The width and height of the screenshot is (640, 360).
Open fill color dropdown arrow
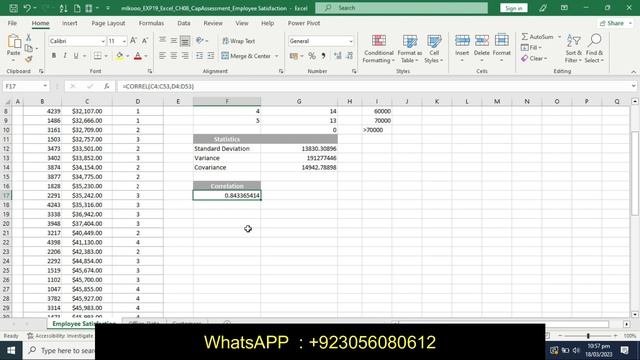tap(128, 56)
